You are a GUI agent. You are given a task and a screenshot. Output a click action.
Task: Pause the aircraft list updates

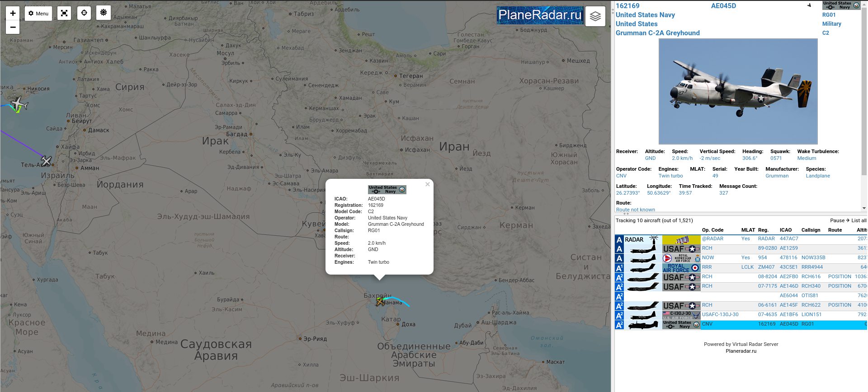pyautogui.click(x=837, y=220)
